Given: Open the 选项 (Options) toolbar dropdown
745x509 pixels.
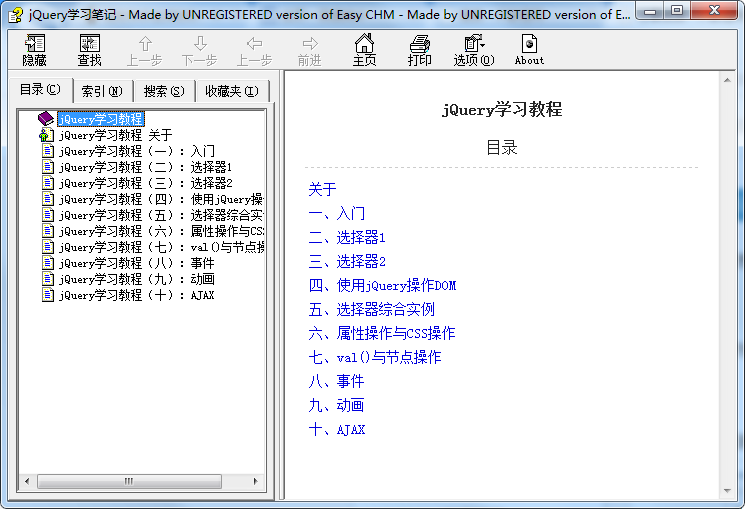Looking at the screenshot, I should point(473,50).
